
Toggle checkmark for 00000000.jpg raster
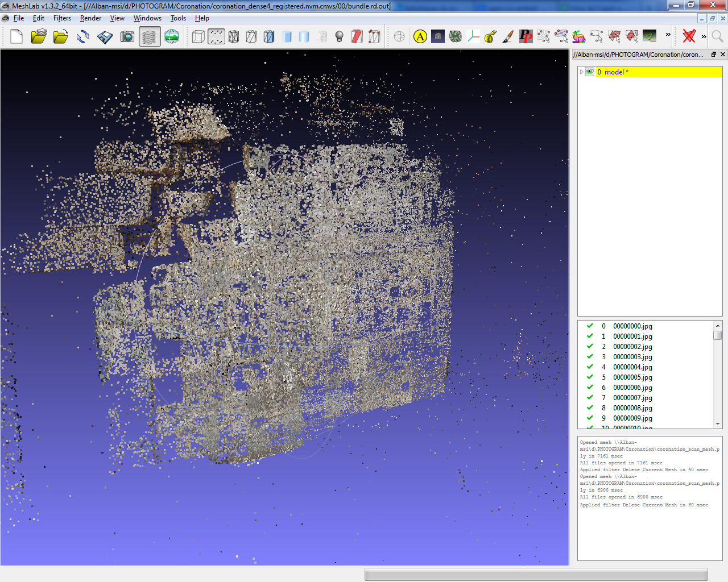(590, 326)
